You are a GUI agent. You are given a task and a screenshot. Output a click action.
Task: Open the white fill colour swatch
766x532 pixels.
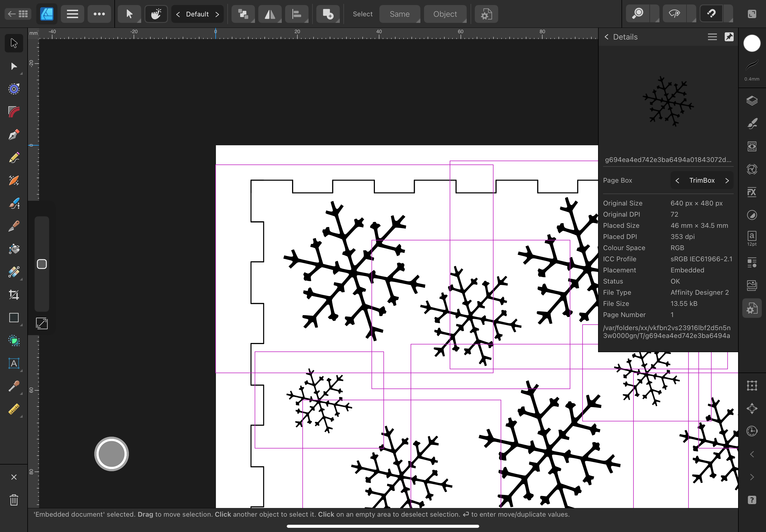752,43
